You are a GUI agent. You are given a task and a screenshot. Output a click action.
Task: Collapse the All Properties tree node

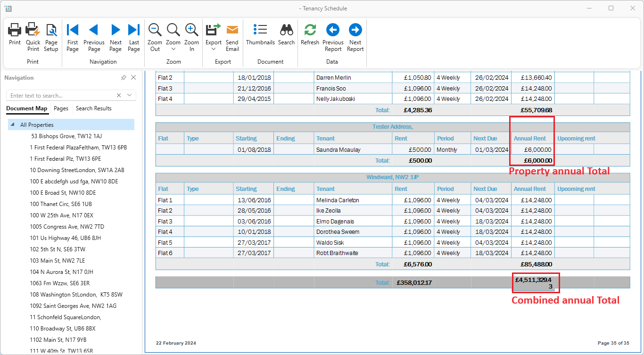point(12,125)
